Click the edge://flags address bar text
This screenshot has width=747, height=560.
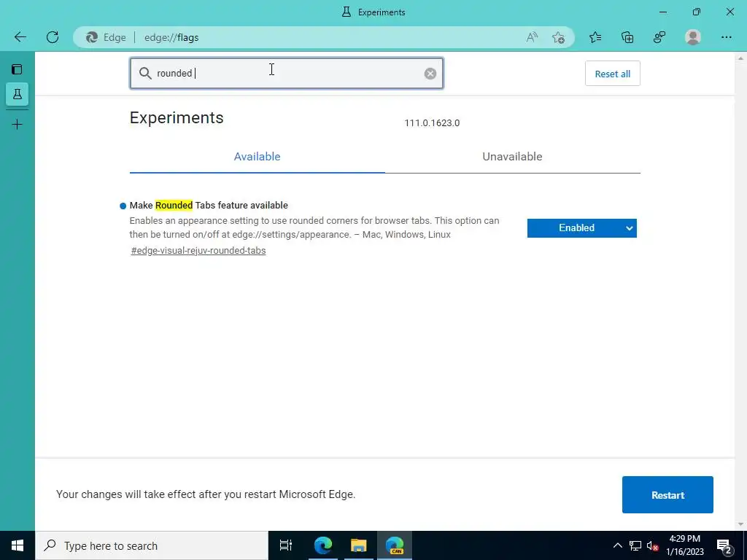171,38
